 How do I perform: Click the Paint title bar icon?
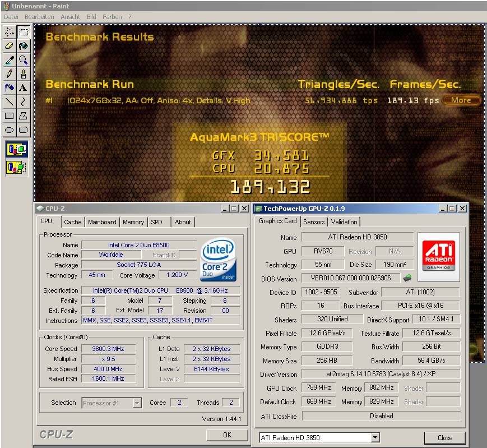coord(6,6)
